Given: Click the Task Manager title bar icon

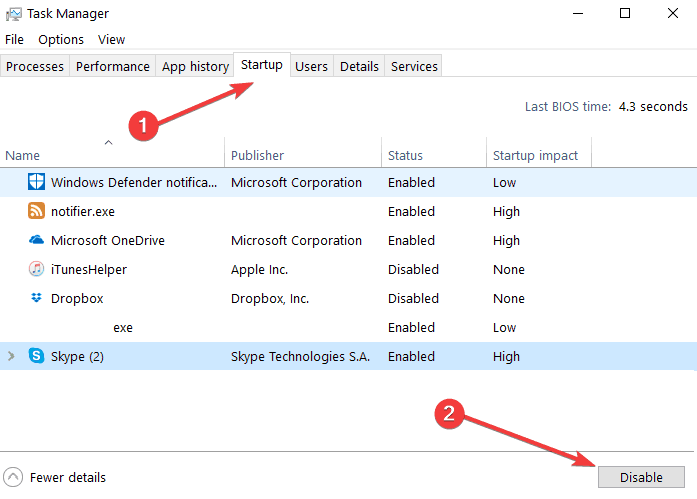Looking at the screenshot, I should (15, 14).
